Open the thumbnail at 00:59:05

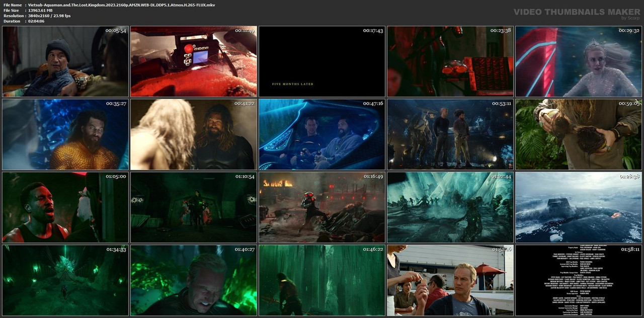[579, 134]
